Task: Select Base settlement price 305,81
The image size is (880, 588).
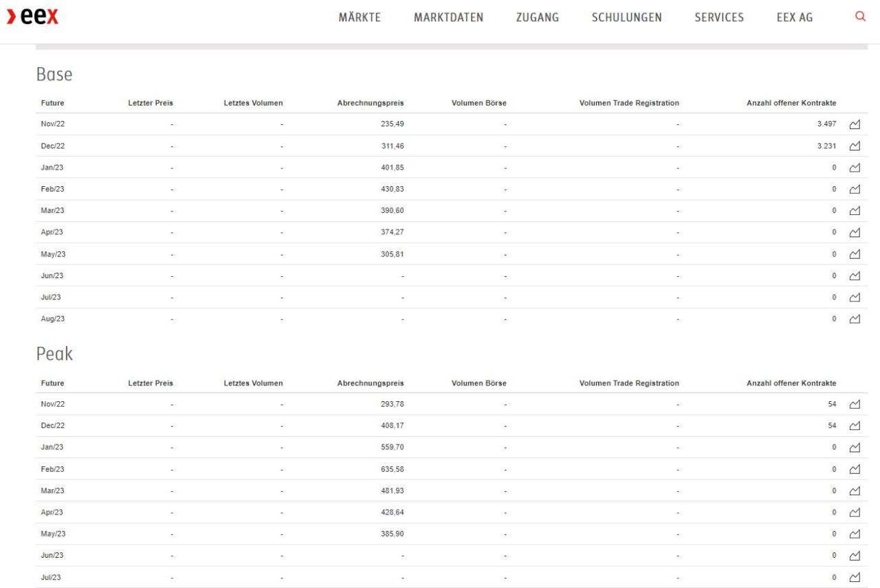Action: [x=393, y=254]
